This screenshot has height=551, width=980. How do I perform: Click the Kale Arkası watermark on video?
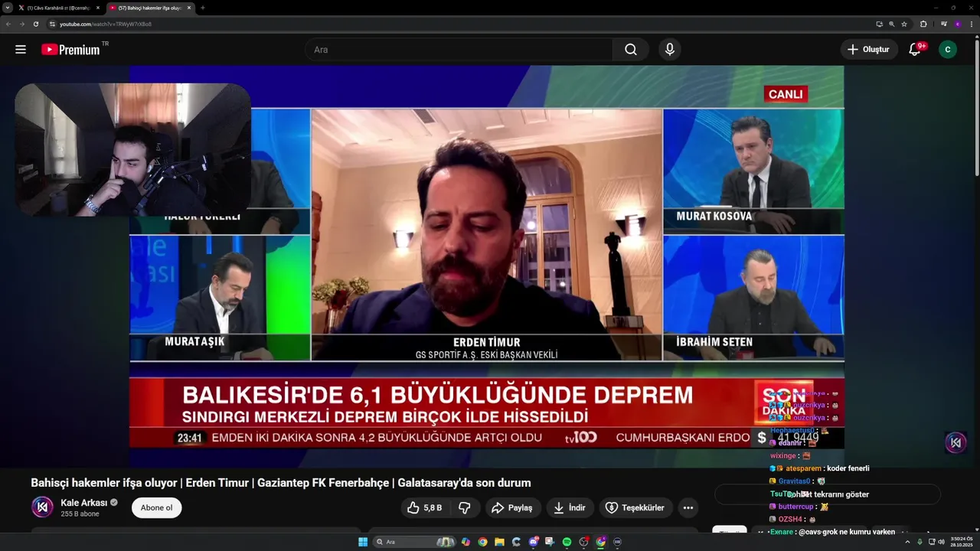click(x=955, y=442)
